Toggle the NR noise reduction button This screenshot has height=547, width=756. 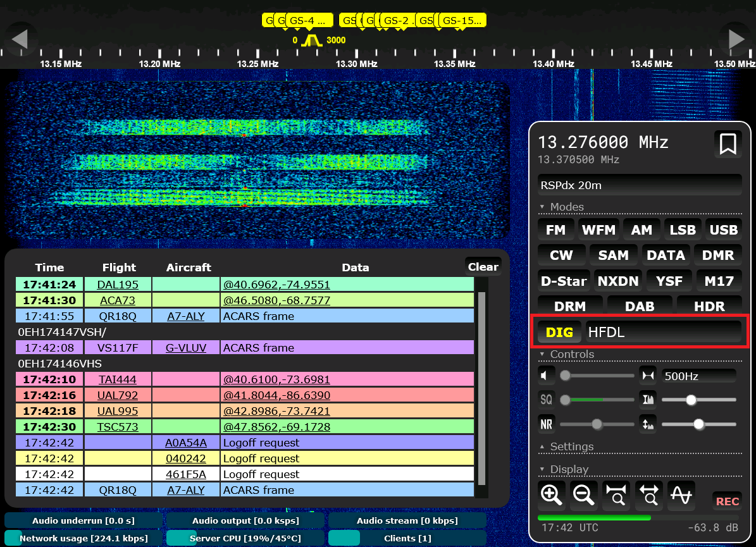546,424
